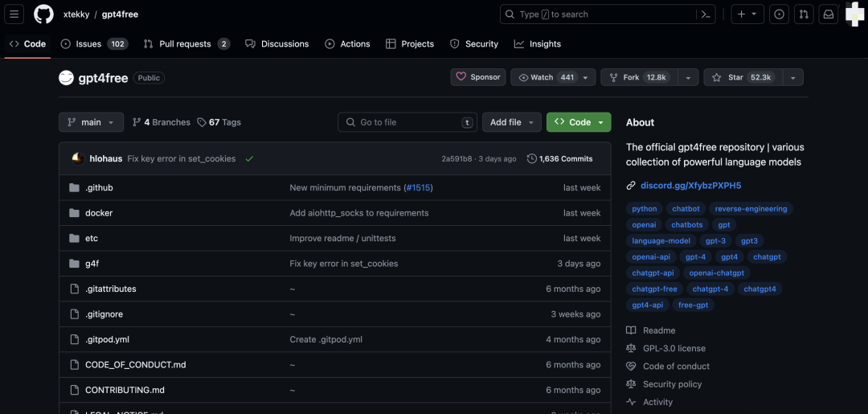Focus the Go to file input
Screen dimensions: 868x414
pyautogui.click(x=407, y=122)
